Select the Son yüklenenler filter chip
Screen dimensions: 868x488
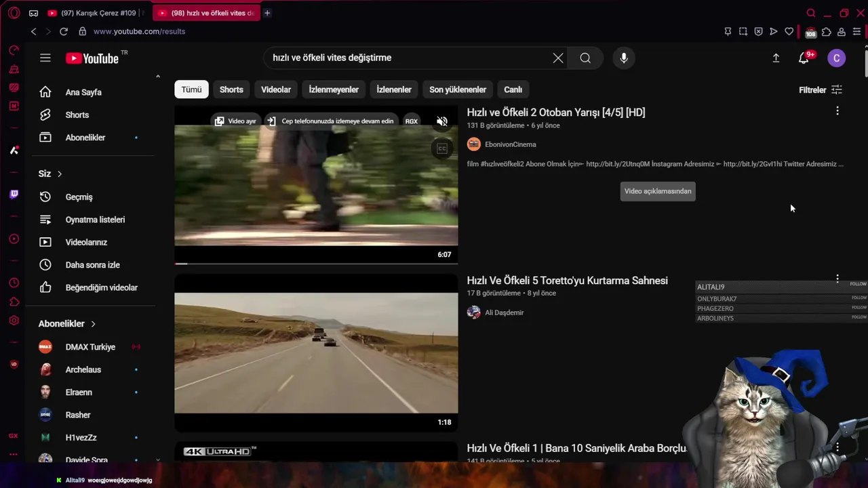tap(458, 89)
